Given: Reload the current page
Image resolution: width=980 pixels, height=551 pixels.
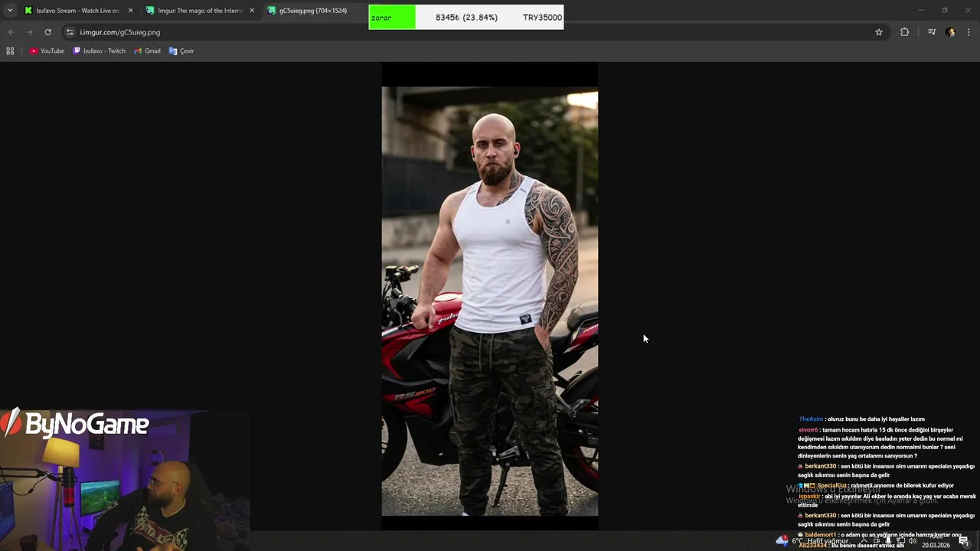Looking at the screenshot, I should pos(47,32).
